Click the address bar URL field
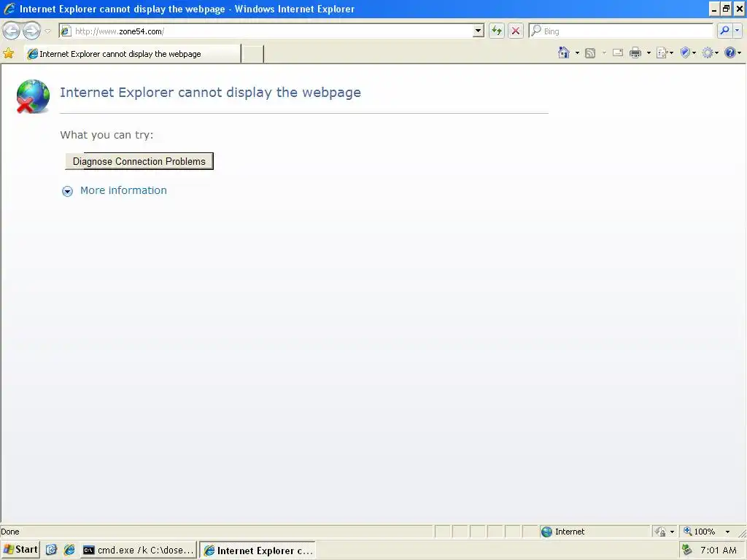 [x=272, y=31]
